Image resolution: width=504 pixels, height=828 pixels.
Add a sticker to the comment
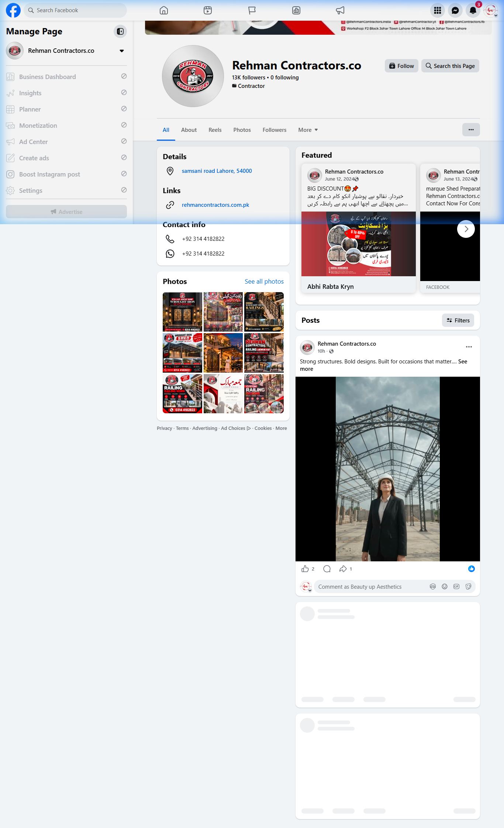coord(469,586)
